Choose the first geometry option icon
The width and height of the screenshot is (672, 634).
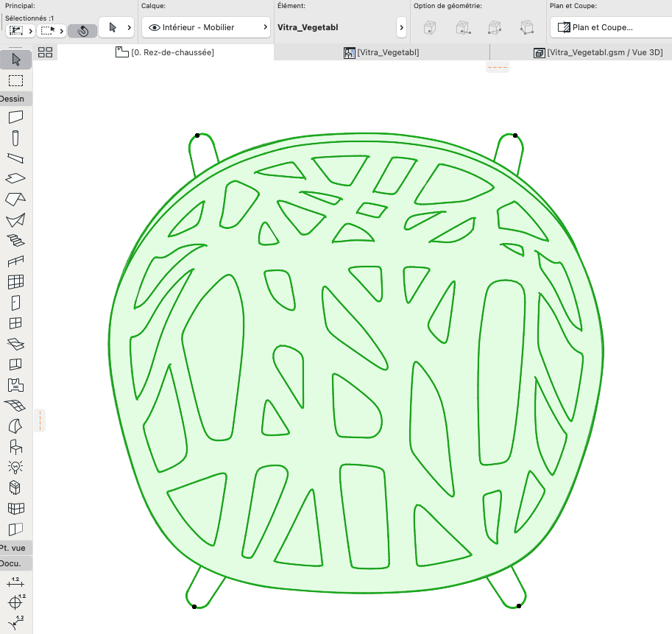[429, 28]
